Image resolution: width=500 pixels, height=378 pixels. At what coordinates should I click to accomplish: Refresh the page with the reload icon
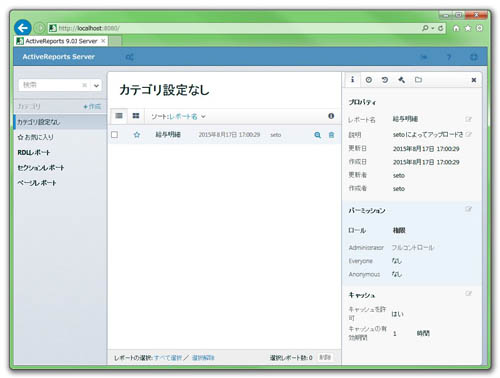(x=440, y=28)
